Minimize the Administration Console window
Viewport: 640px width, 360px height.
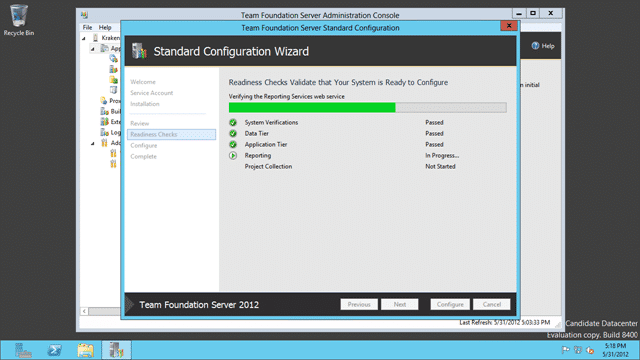tap(519, 13)
